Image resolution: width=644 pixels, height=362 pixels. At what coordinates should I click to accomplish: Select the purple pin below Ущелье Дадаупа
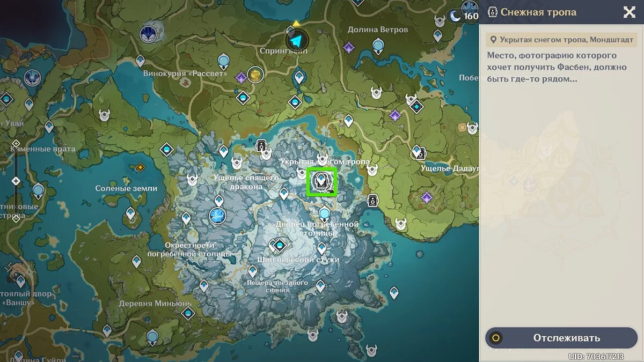click(427, 198)
